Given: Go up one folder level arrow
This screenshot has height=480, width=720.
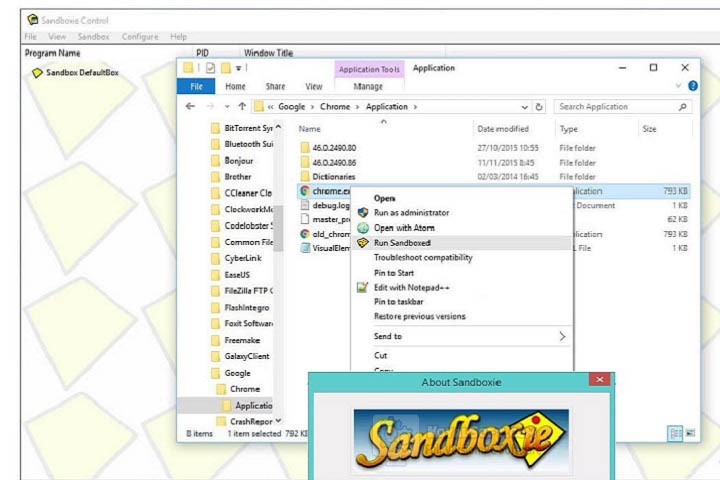Looking at the screenshot, I should pyautogui.click(x=242, y=106).
